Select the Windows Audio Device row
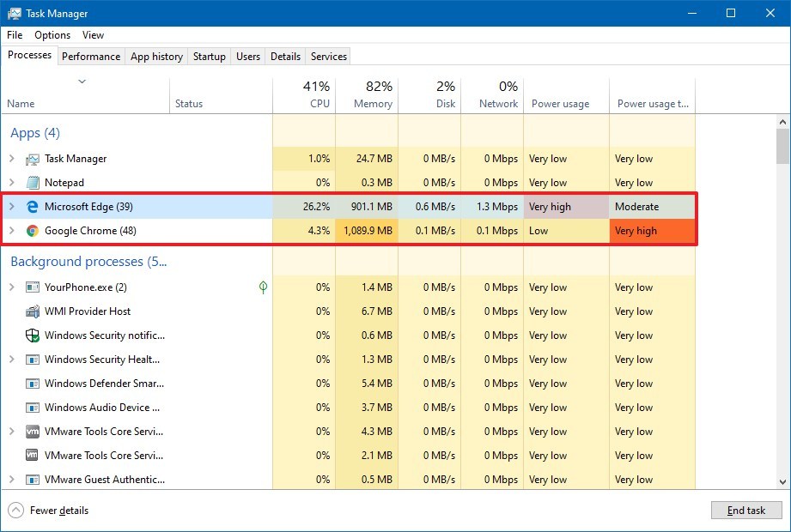Viewport: 791px width, 532px height. (x=103, y=408)
